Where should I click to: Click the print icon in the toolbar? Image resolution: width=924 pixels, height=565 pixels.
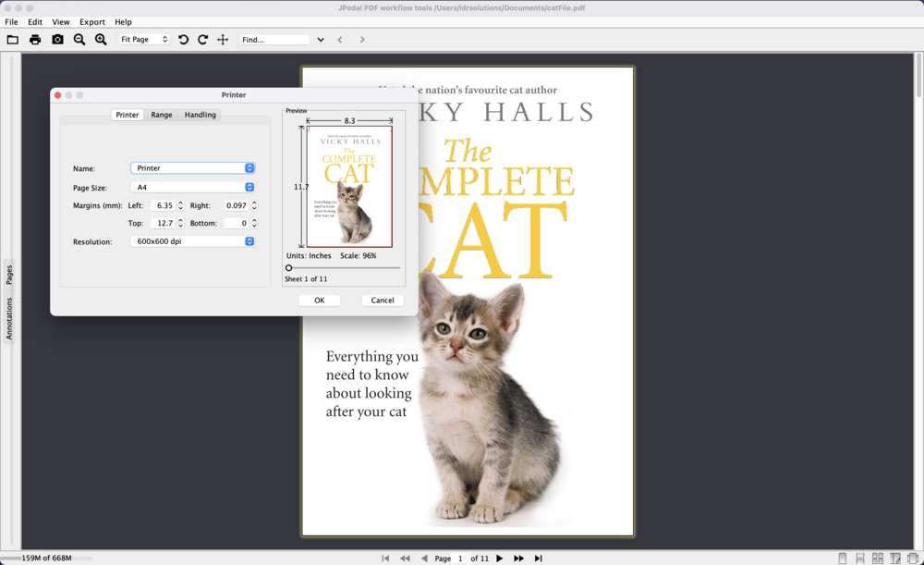point(35,40)
